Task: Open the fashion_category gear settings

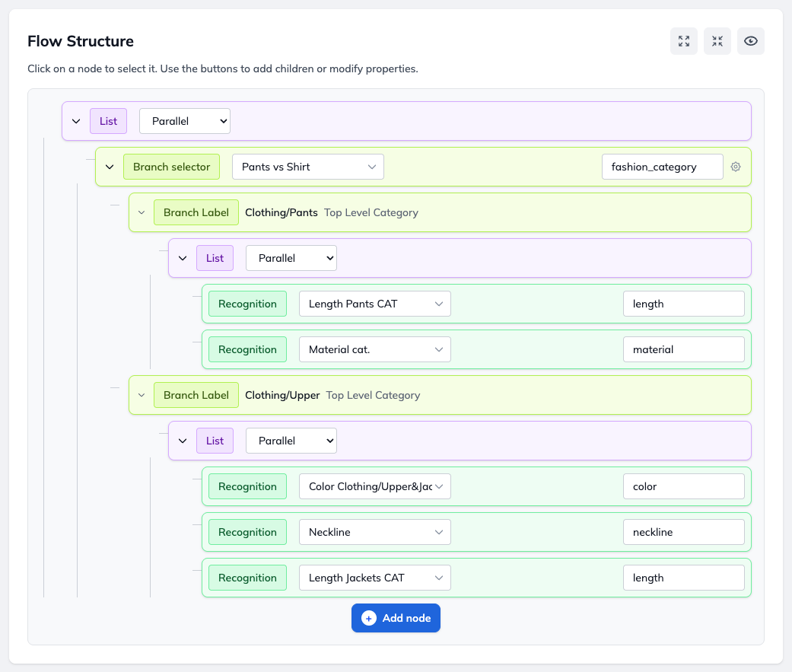Action: pos(735,167)
